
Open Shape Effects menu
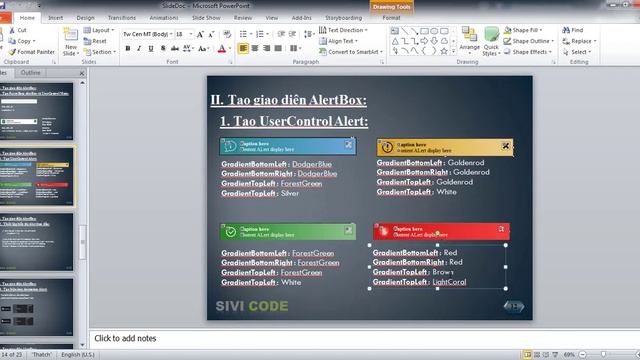tap(527, 52)
